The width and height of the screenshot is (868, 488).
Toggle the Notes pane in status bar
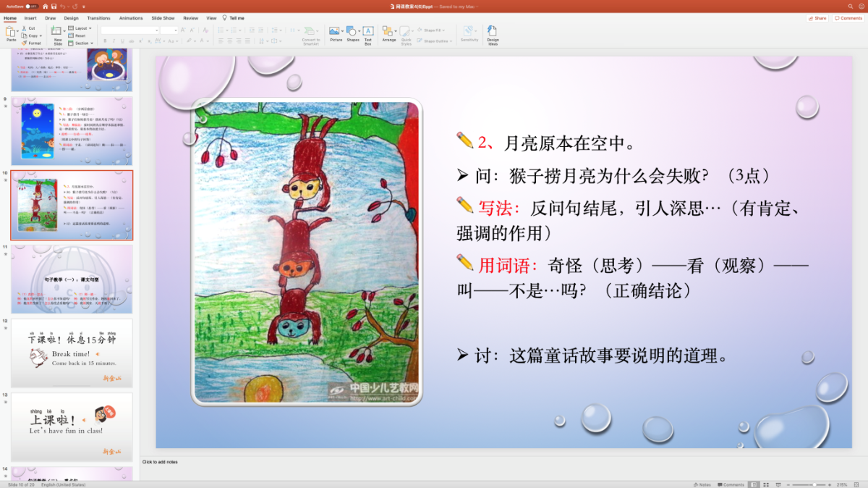pos(702,484)
